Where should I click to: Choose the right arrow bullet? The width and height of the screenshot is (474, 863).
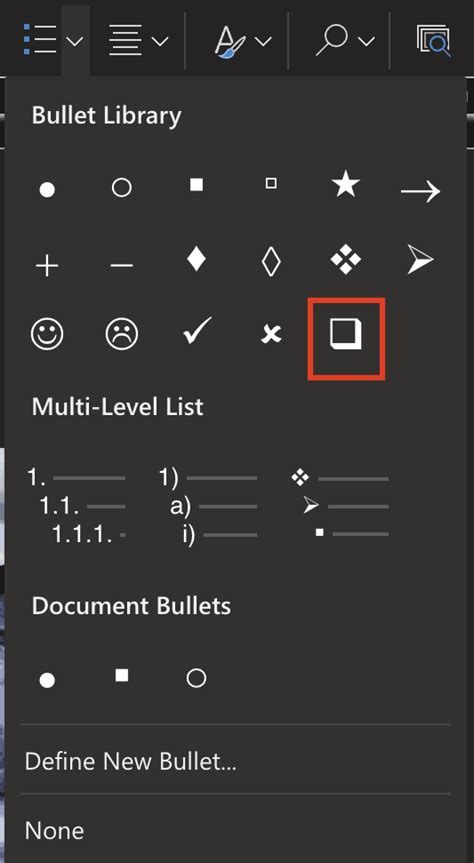coord(421,192)
